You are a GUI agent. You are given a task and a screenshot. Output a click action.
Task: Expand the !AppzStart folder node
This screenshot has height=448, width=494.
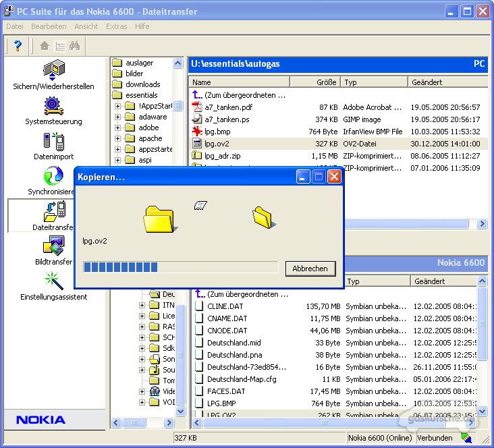coord(117,106)
